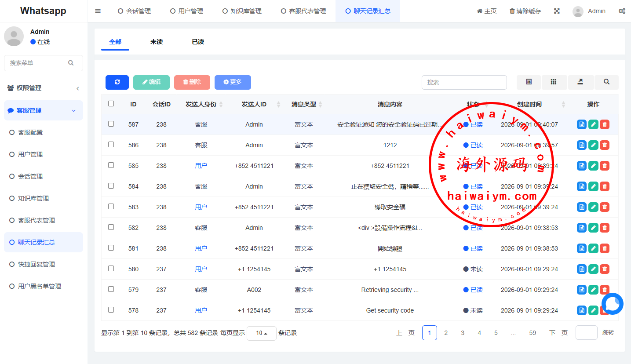Go to page 2 in pagination
Screen dimensions: 631x364
(x=446, y=333)
